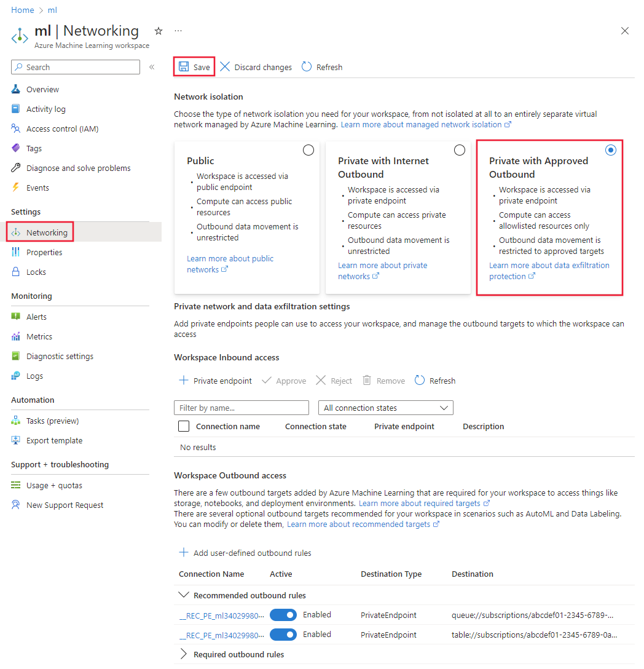Click the Usage + quotas icon
The height and width of the screenshot is (669, 644).
[x=16, y=485]
